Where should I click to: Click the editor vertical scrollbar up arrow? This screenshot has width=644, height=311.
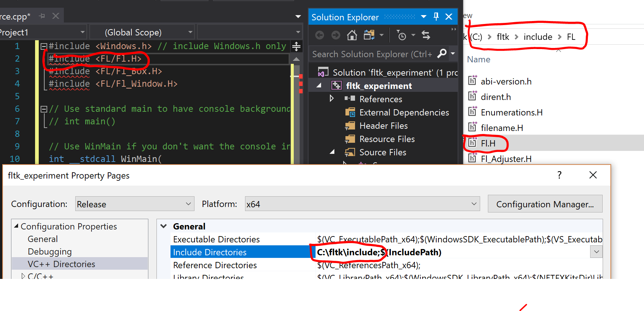coord(296,59)
